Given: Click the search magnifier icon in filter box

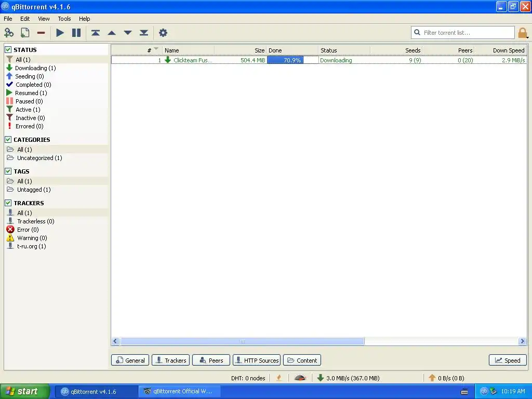Looking at the screenshot, I should click(x=417, y=32).
